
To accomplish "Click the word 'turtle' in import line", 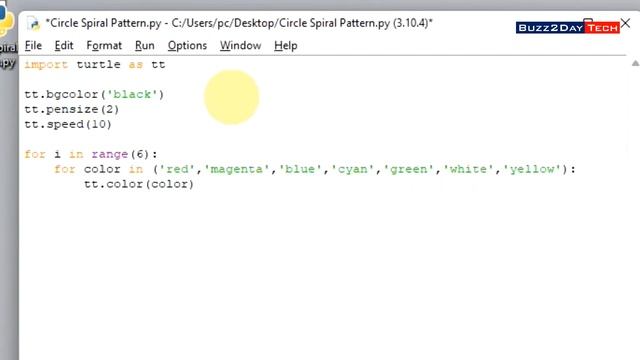I will click(98, 64).
